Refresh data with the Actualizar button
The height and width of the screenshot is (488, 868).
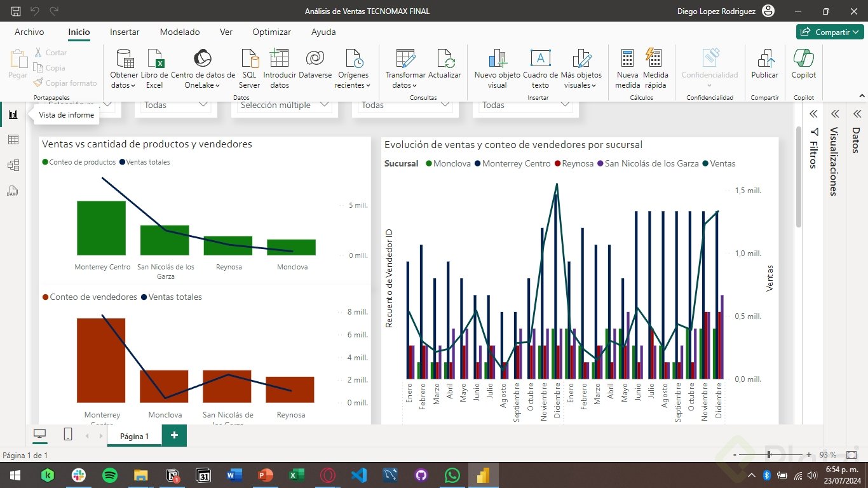click(x=445, y=59)
